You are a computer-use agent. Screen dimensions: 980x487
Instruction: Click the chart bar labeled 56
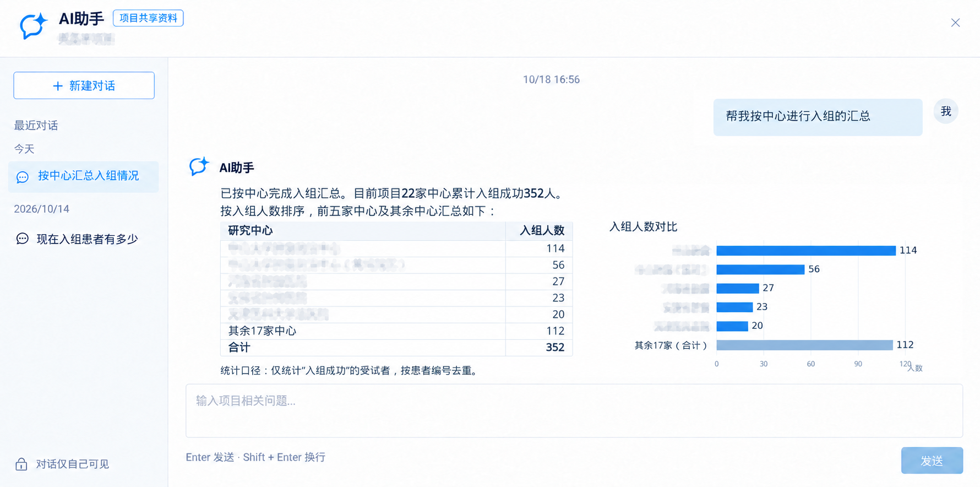click(760, 269)
